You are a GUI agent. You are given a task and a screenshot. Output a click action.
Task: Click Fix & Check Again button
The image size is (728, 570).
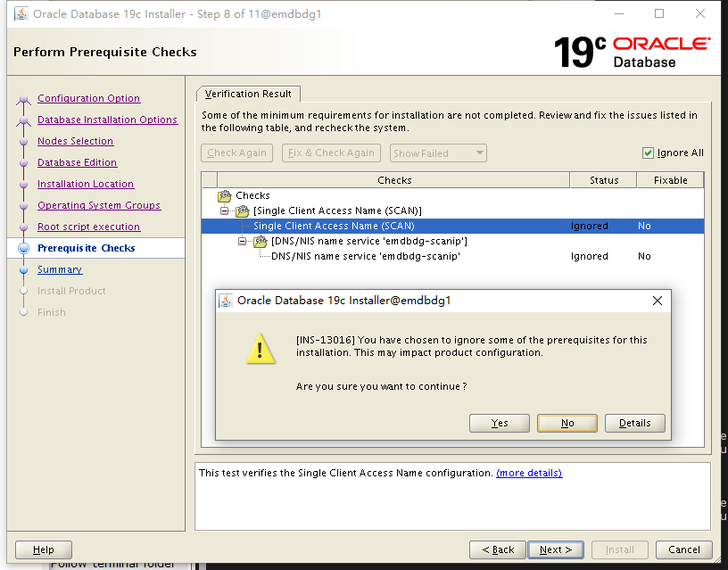(331, 153)
